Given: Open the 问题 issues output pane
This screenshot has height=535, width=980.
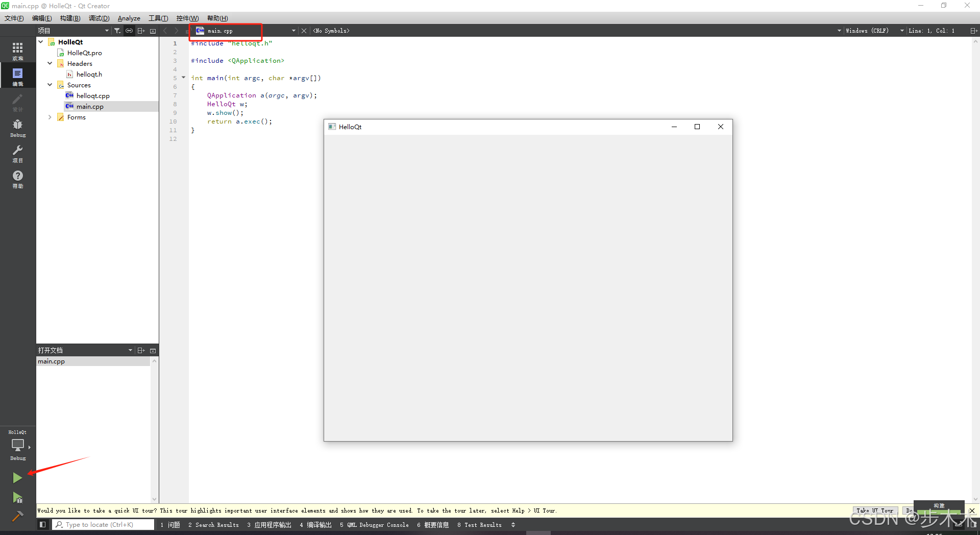Looking at the screenshot, I should (x=170, y=525).
